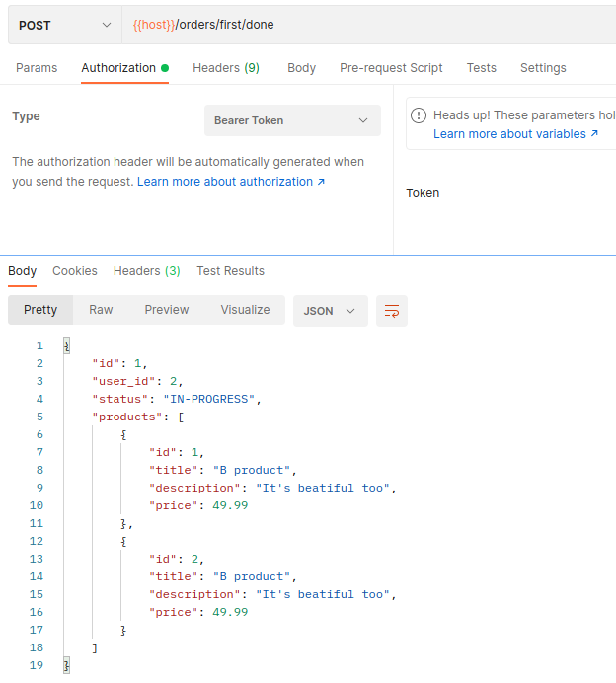Open the Params tab

click(x=37, y=68)
